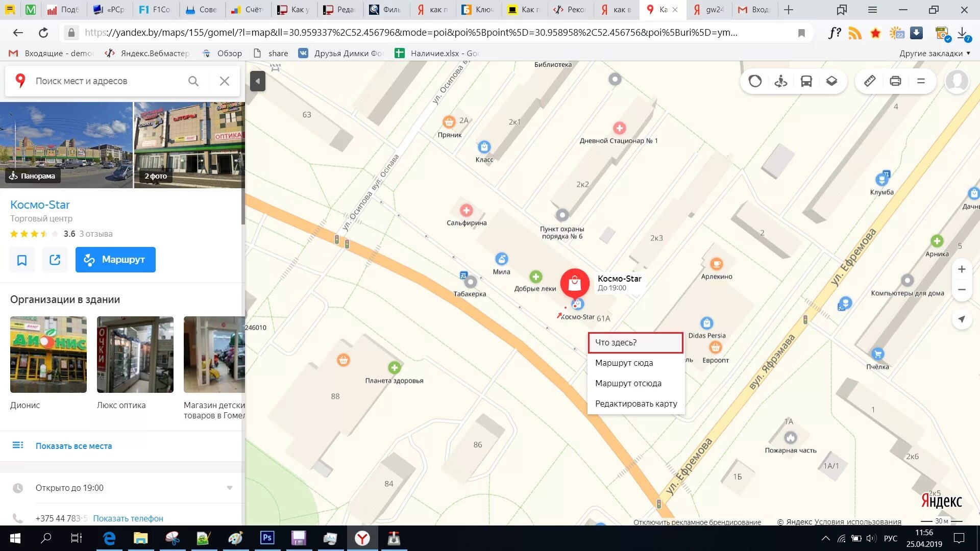
Task: Collapse the side panel arrow
Action: click(258, 81)
